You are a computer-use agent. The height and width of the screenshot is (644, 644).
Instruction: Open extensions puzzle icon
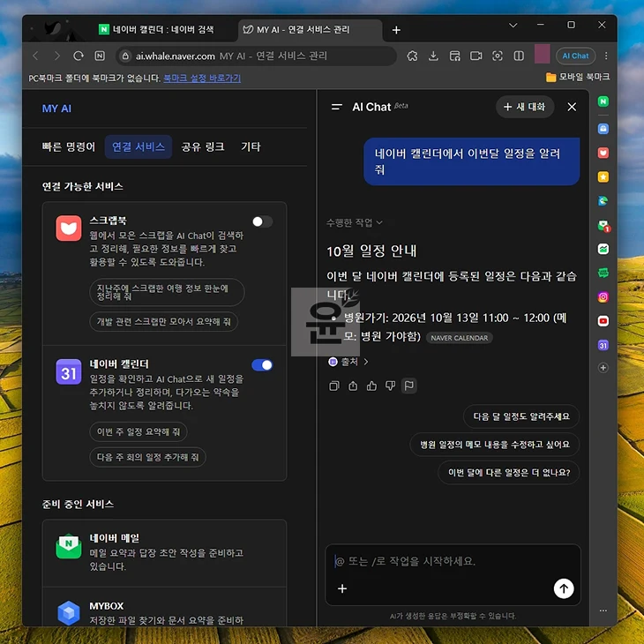pyautogui.click(x=412, y=56)
